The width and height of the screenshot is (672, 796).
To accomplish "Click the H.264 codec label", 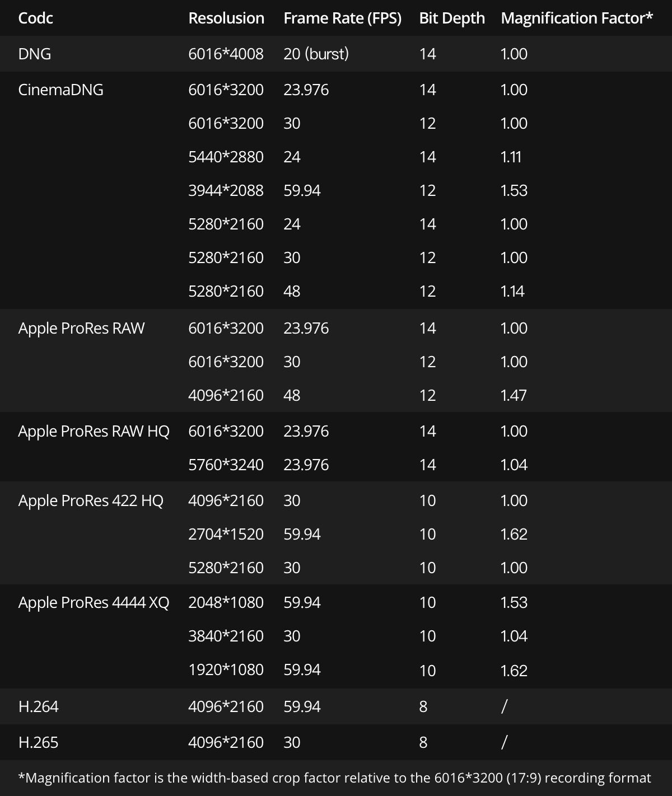I will (x=38, y=706).
